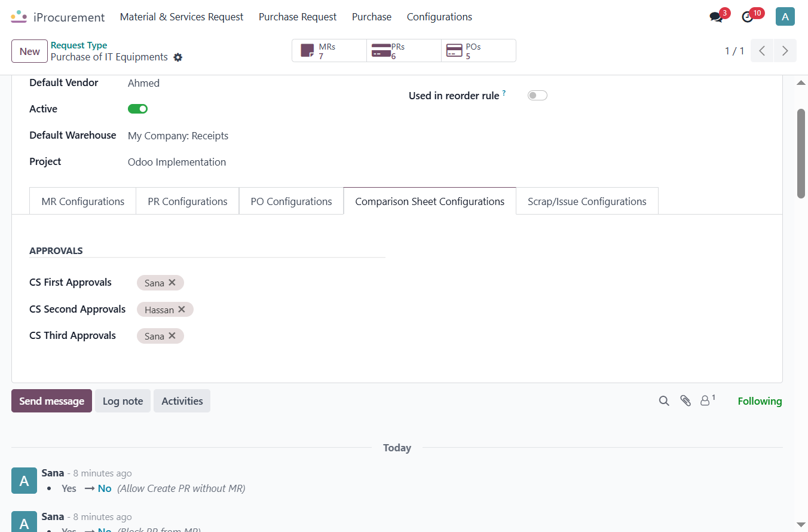Open the chat messages icon
This screenshot has width=808, height=532.
tap(716, 17)
